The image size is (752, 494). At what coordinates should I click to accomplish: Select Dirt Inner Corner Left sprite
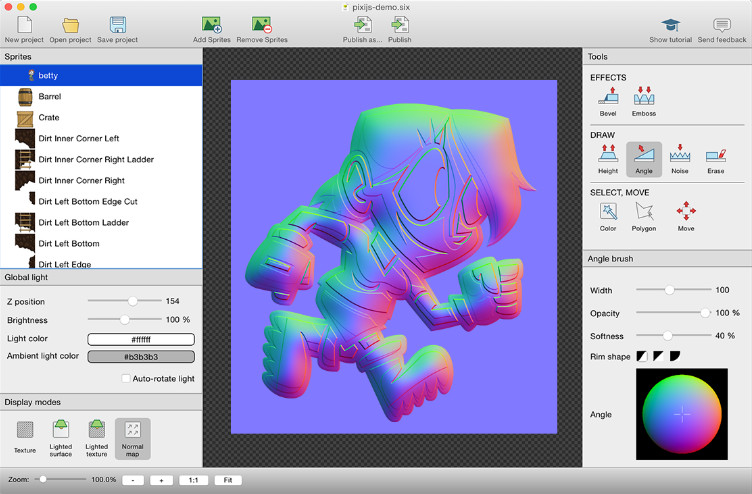(101, 139)
